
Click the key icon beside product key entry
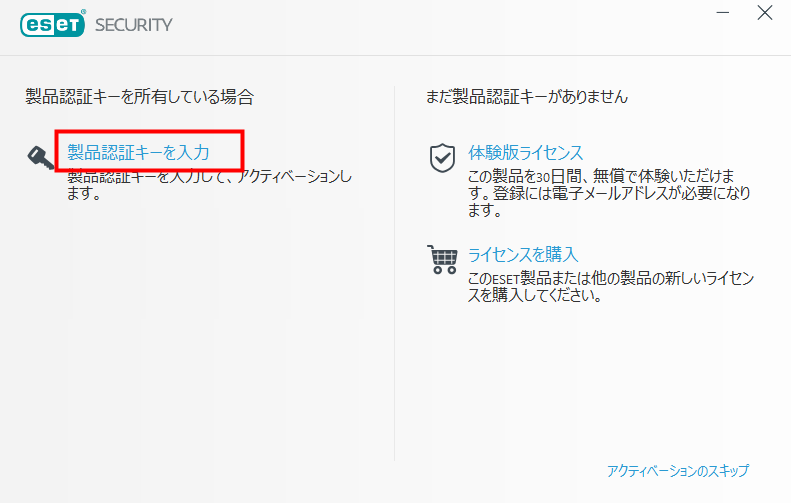(x=40, y=157)
